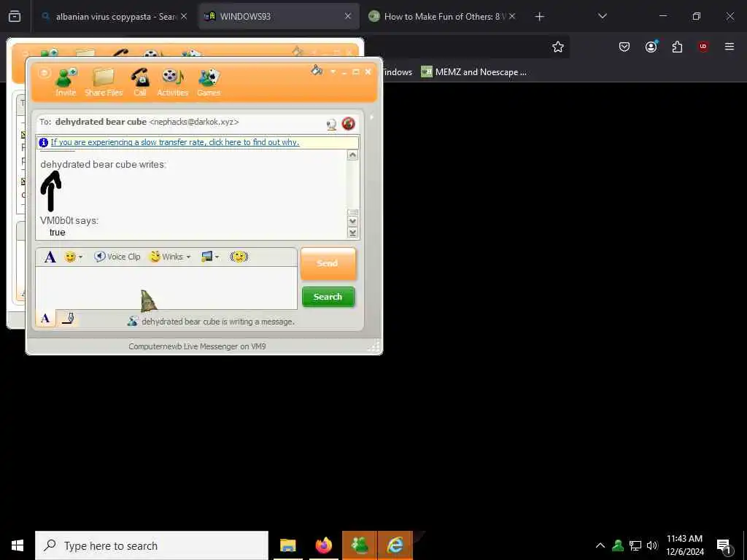Open the Messenger taskbar button
This screenshot has height=560, width=747.
[x=360, y=545]
